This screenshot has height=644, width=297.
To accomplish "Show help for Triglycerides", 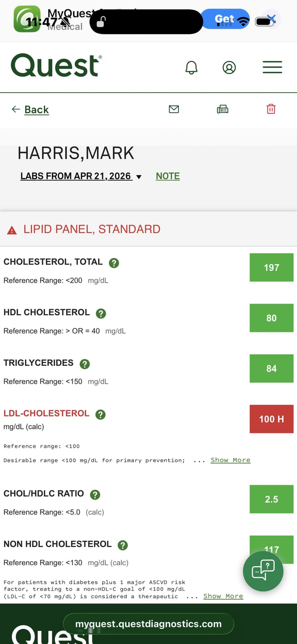I will [x=85, y=364].
